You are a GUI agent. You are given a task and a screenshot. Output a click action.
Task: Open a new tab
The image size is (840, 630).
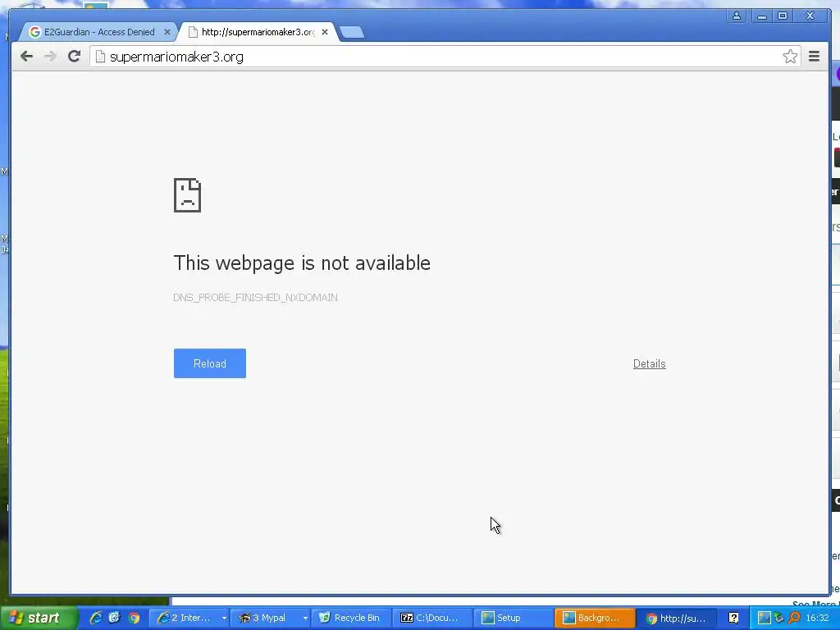[352, 33]
